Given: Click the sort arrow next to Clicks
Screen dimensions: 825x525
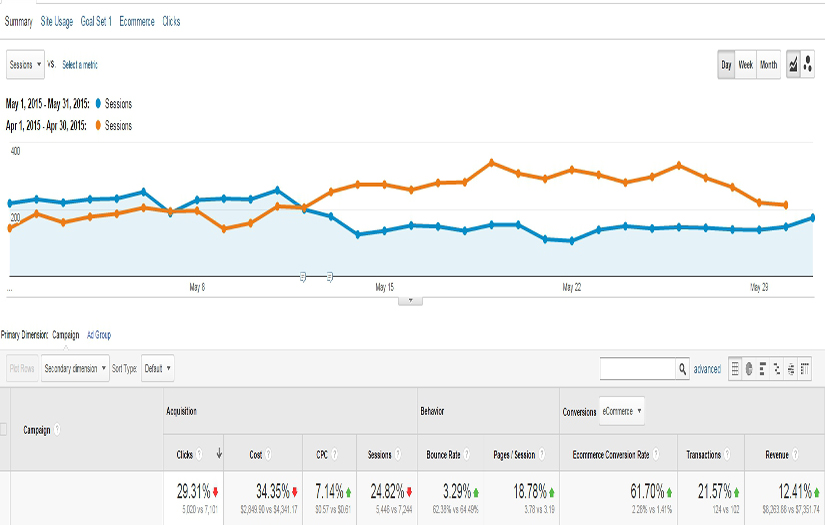Looking at the screenshot, I should click(219, 455).
